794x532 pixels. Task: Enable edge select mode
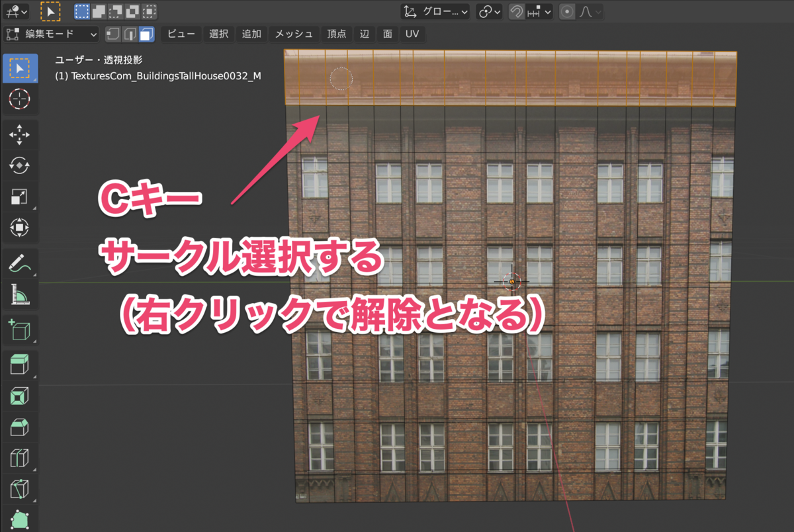(x=130, y=34)
